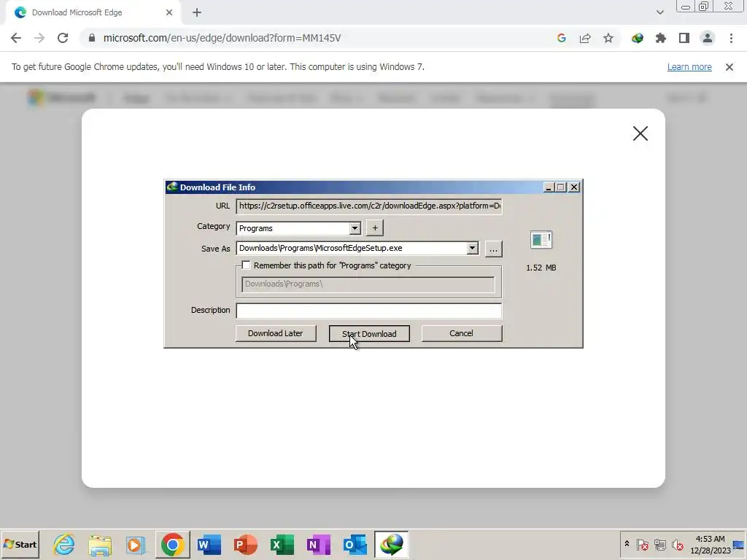Screen dimensions: 747x560
Task: Show hidden tray icons arrow
Action: 627,544
